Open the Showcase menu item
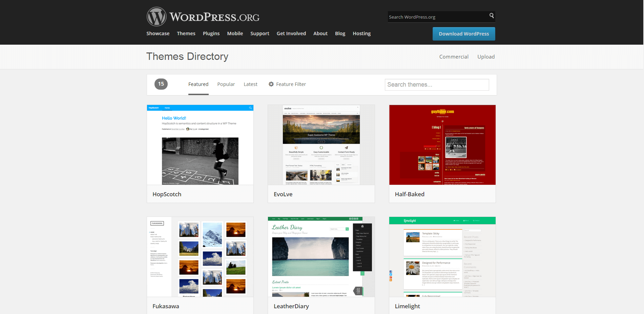 [x=158, y=33]
